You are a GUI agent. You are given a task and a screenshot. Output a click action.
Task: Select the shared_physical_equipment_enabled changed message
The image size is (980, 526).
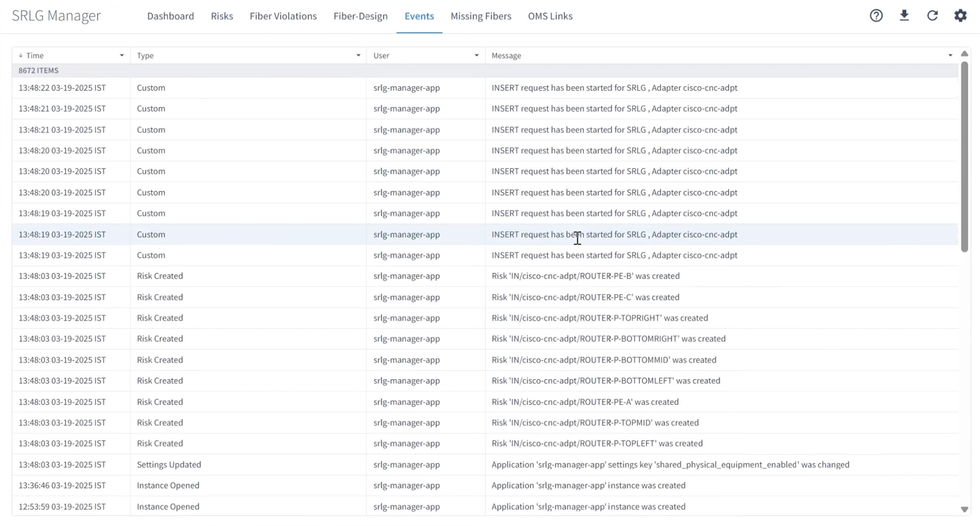670,465
